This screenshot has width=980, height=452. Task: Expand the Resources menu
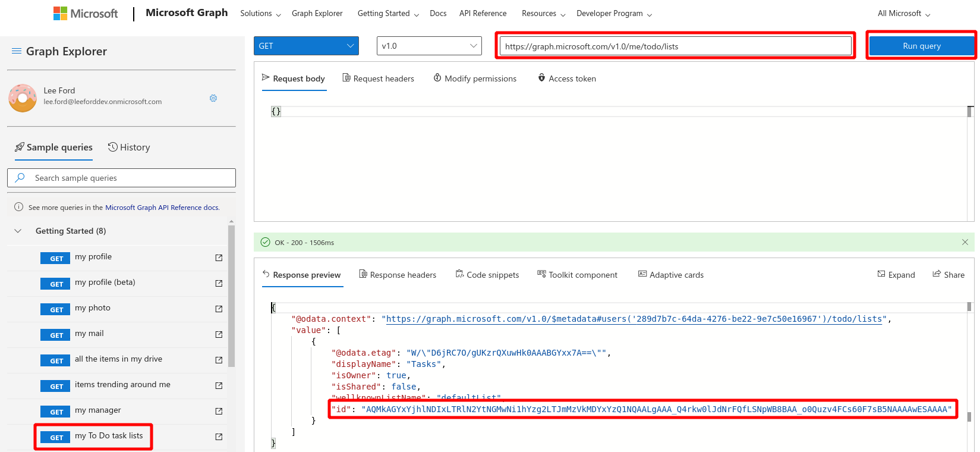click(x=543, y=14)
